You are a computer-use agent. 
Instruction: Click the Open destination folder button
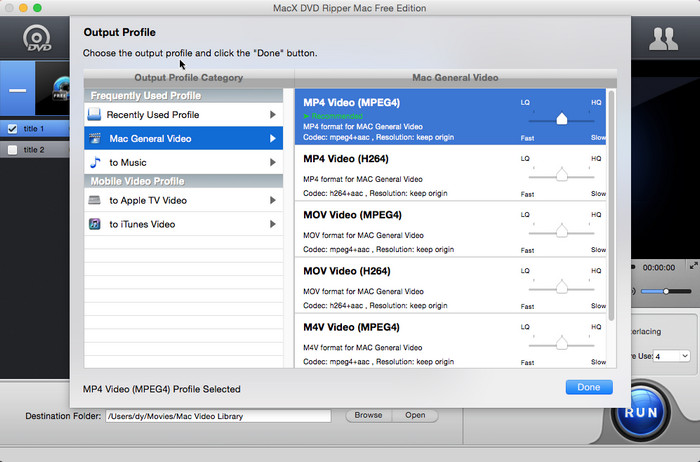pyautogui.click(x=415, y=415)
